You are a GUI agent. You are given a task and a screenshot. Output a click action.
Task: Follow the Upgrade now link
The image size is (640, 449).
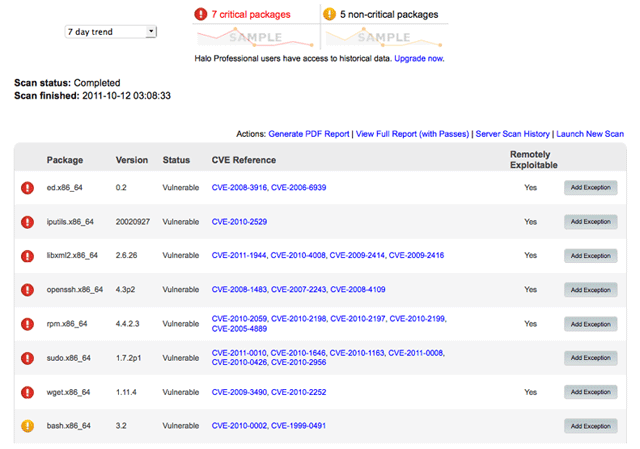[419, 58]
